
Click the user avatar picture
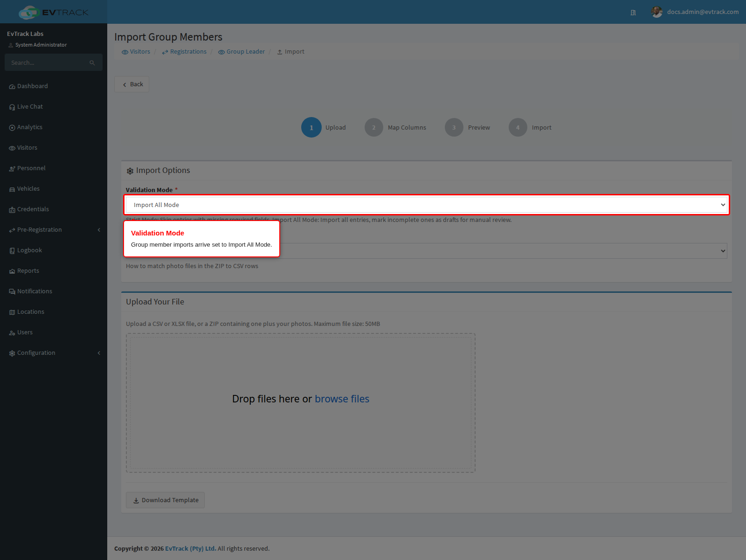pyautogui.click(x=657, y=12)
